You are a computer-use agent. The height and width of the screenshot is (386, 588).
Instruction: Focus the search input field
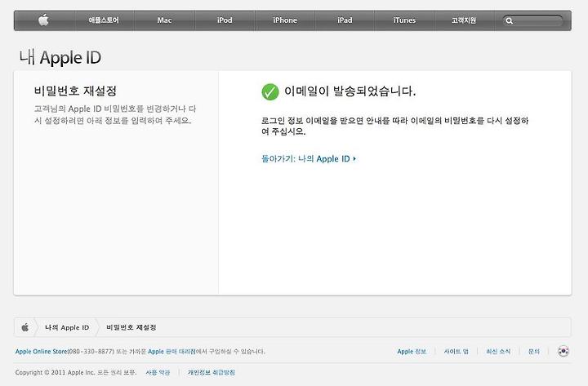coord(532,21)
